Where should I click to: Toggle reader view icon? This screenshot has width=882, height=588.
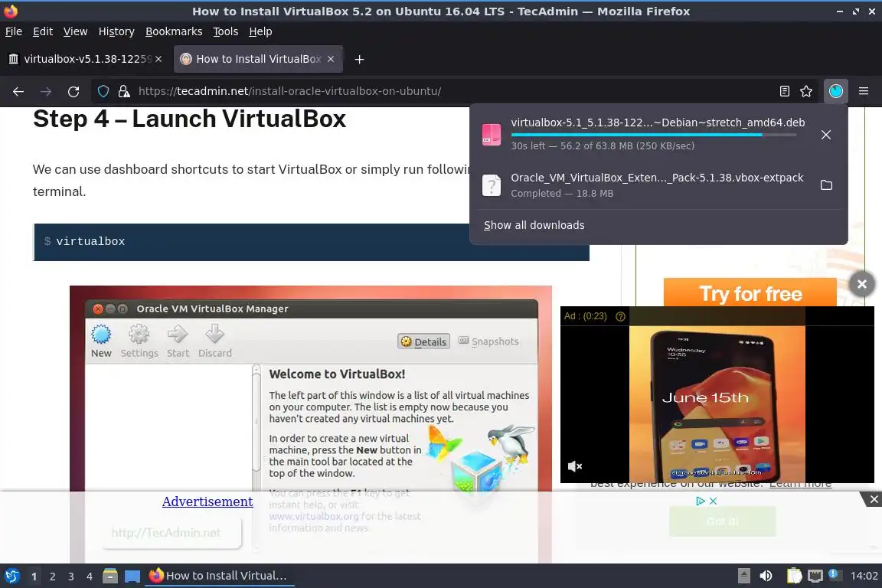pyautogui.click(x=784, y=91)
